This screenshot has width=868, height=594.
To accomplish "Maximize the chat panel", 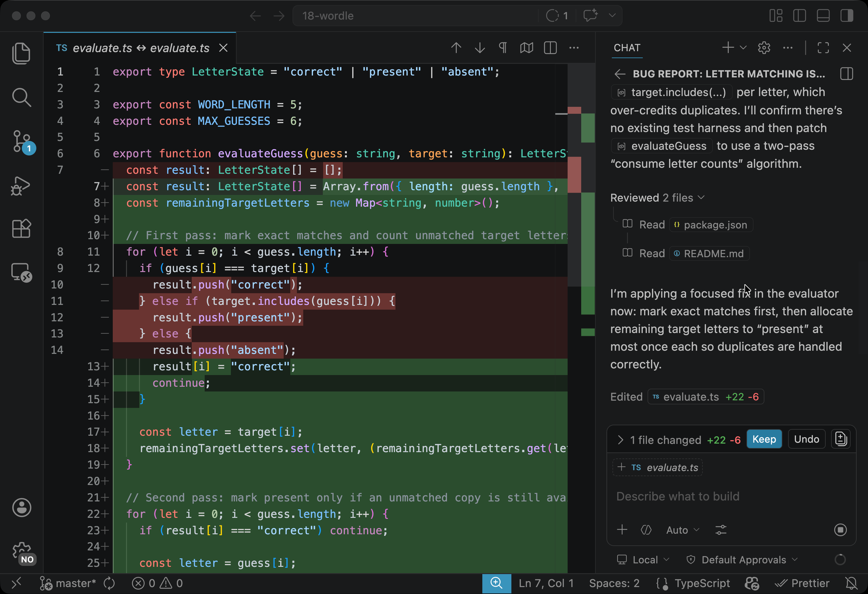I will [x=823, y=48].
